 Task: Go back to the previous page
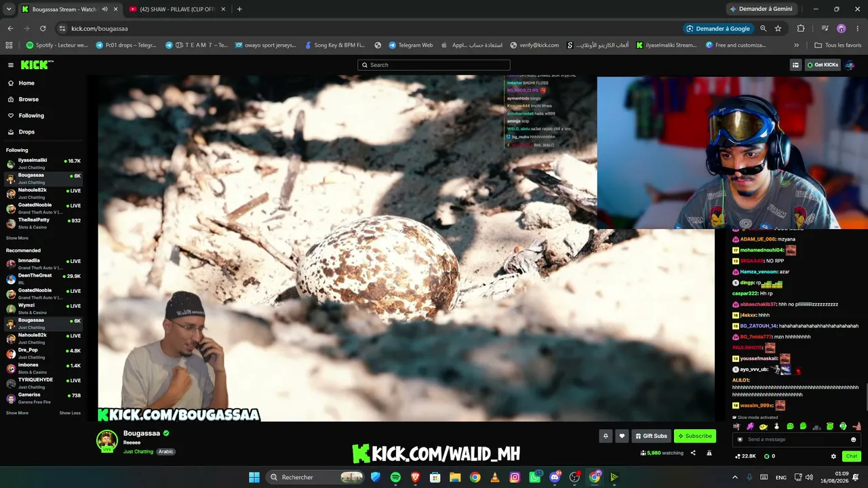10,28
